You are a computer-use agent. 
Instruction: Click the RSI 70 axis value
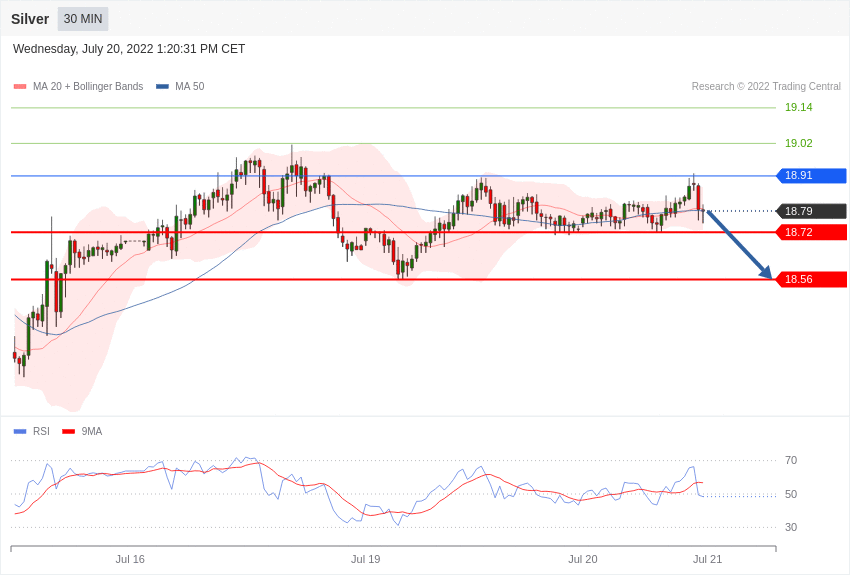(x=791, y=460)
